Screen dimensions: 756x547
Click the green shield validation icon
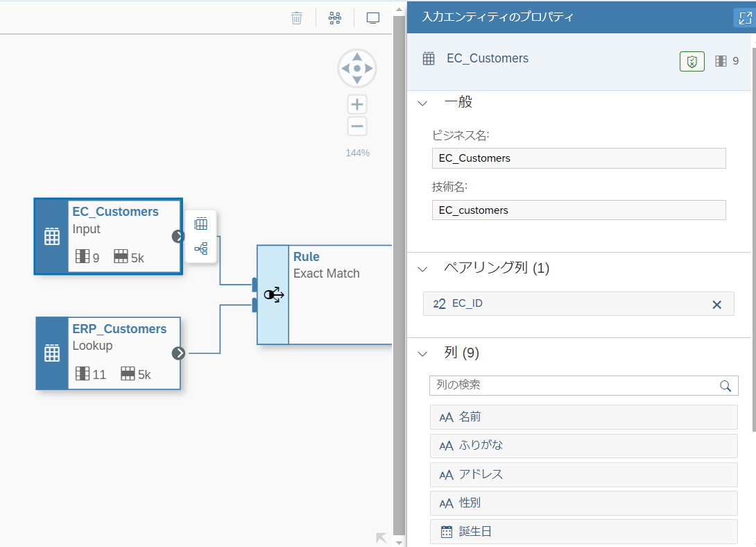click(x=692, y=61)
